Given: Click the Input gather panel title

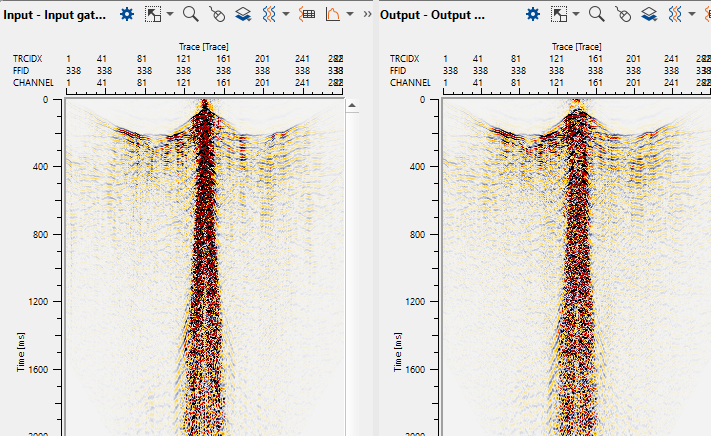Looking at the screenshot, I should coord(56,14).
